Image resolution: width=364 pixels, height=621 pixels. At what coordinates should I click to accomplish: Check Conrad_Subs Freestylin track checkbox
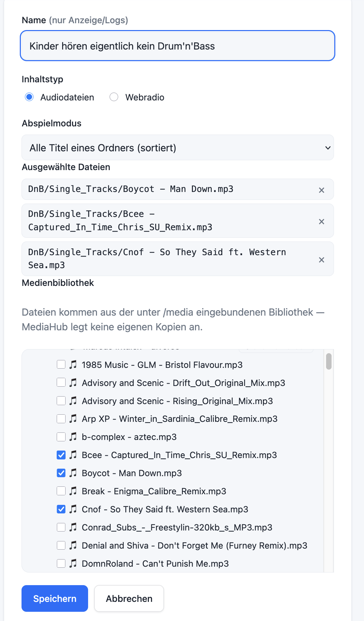61,527
